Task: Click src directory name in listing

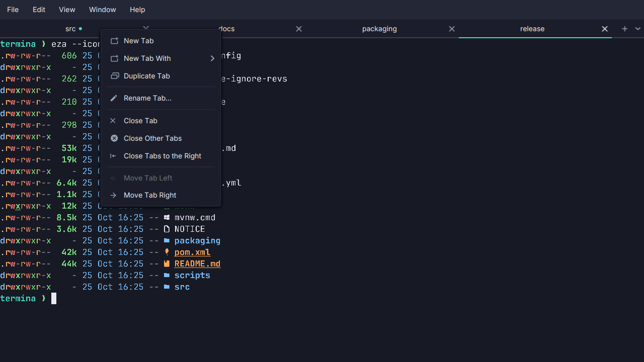Action: (x=182, y=287)
